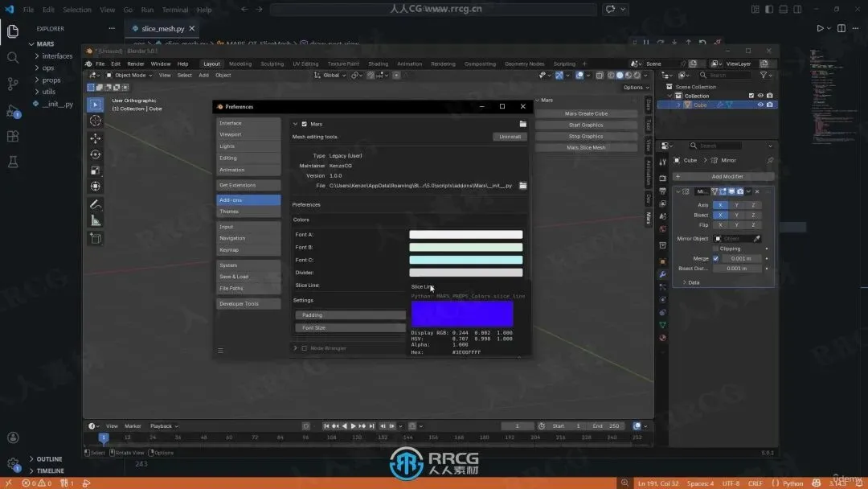Image resolution: width=868 pixels, height=489 pixels.
Task: Open Themes section in Preferences
Action: (x=248, y=212)
